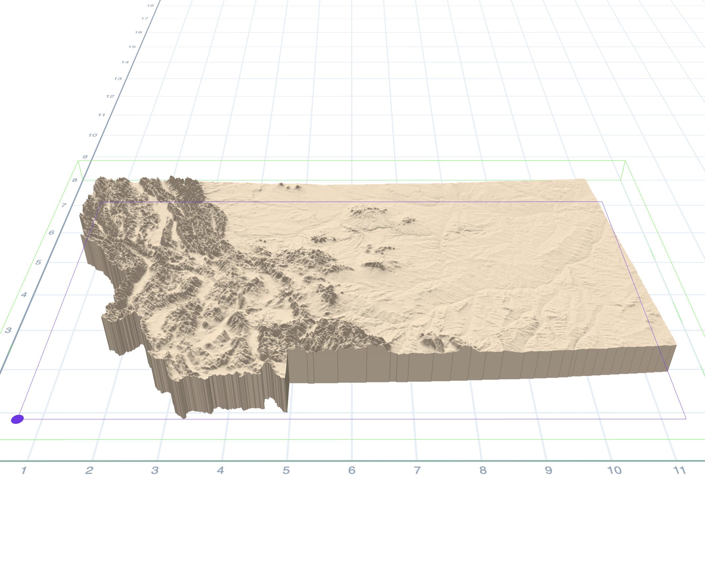Viewport: 705px width, 588px height.
Task: Click axis label "15"
Action: pyautogui.click(x=132, y=47)
